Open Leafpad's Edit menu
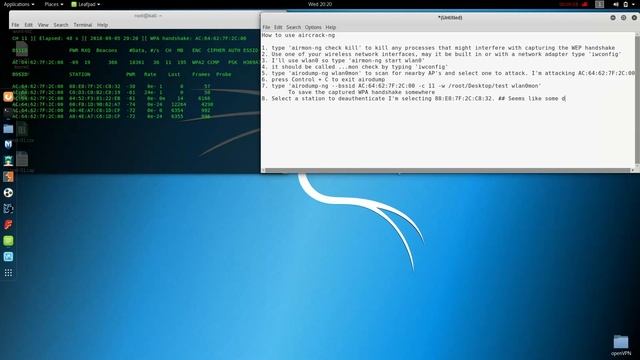This screenshot has height=360, width=640. pos(278,27)
